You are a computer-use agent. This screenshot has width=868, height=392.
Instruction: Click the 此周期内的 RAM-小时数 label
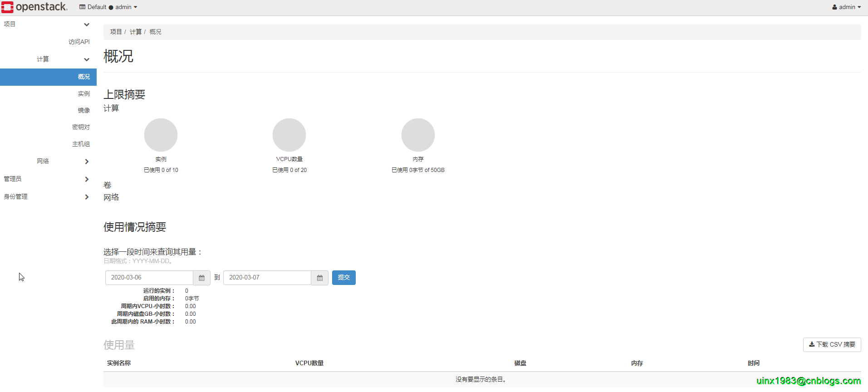coord(143,322)
